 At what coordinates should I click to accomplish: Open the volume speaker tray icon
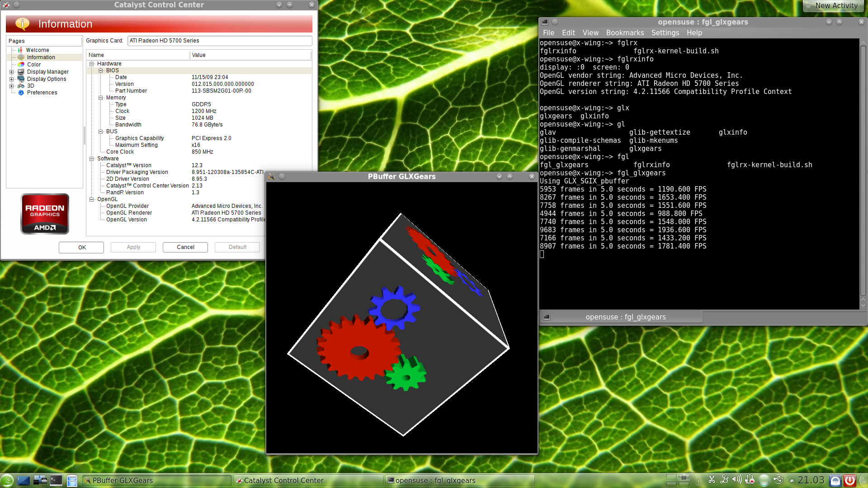[737, 480]
